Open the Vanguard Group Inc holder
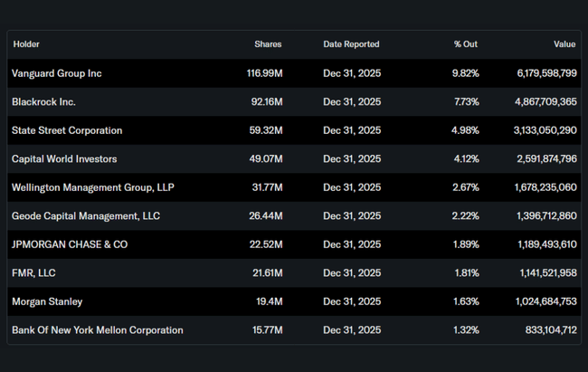 point(57,73)
